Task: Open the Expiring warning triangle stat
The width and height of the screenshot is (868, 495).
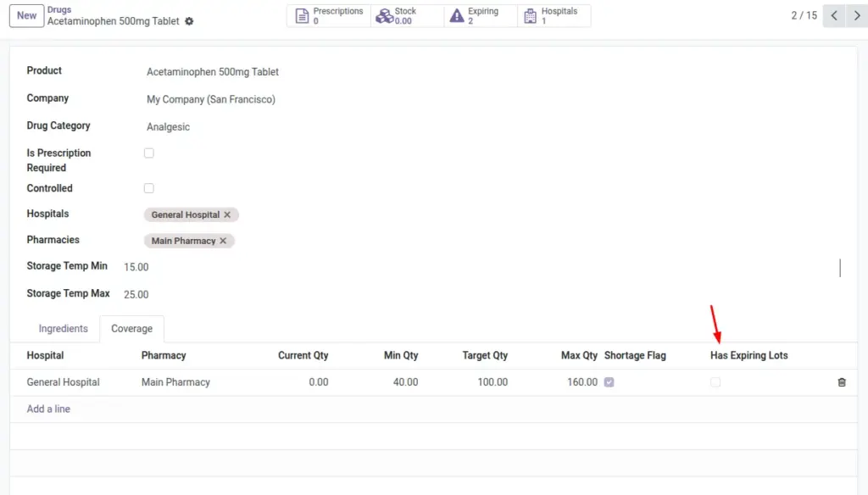Action: 481,15
